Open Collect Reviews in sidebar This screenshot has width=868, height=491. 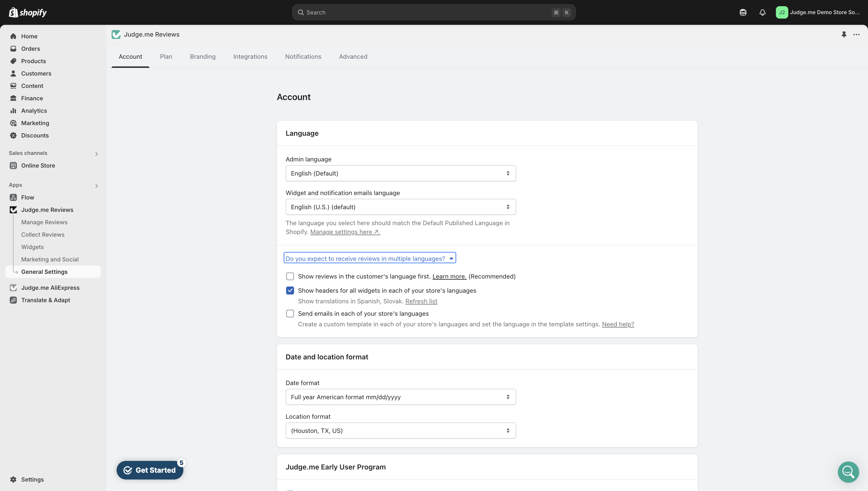coord(43,235)
